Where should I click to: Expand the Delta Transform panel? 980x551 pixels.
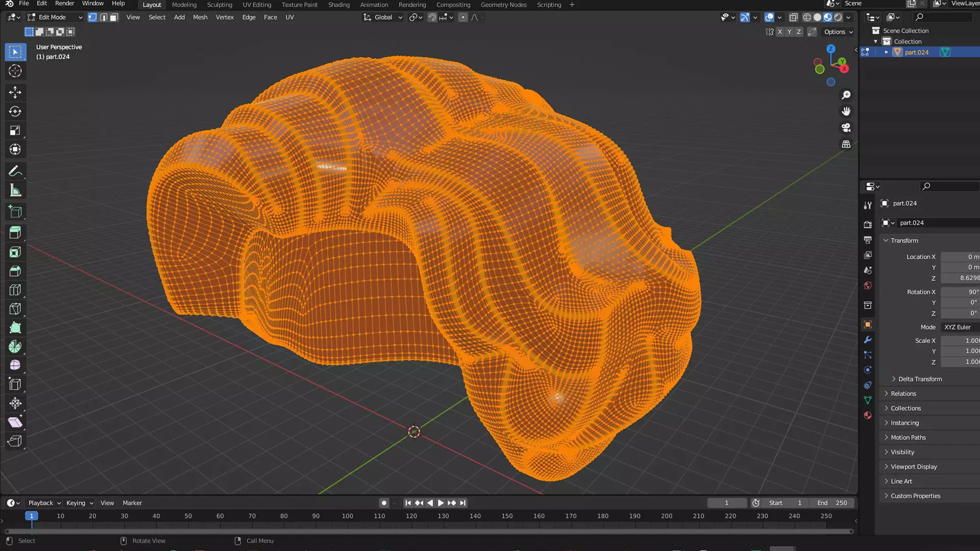[919, 379]
